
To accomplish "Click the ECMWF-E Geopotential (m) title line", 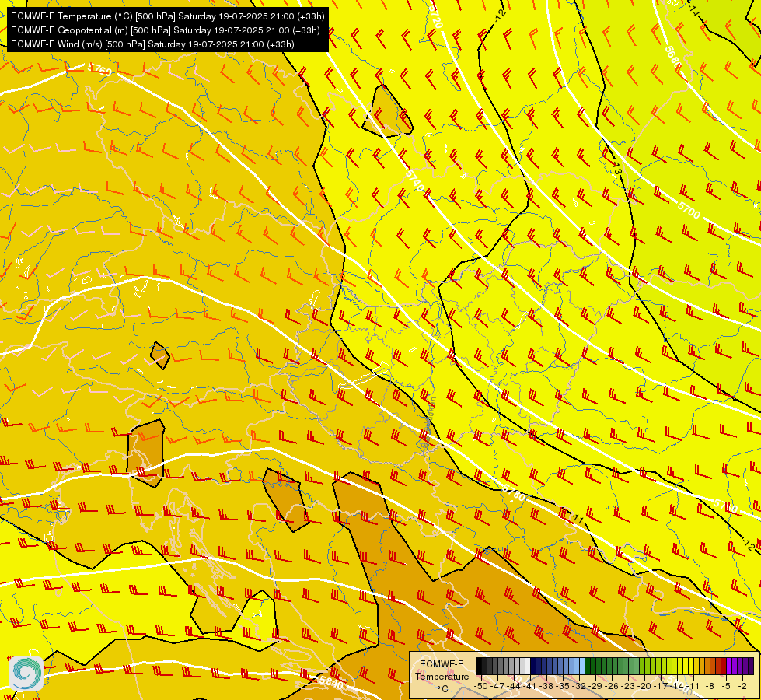I will coord(165,30).
